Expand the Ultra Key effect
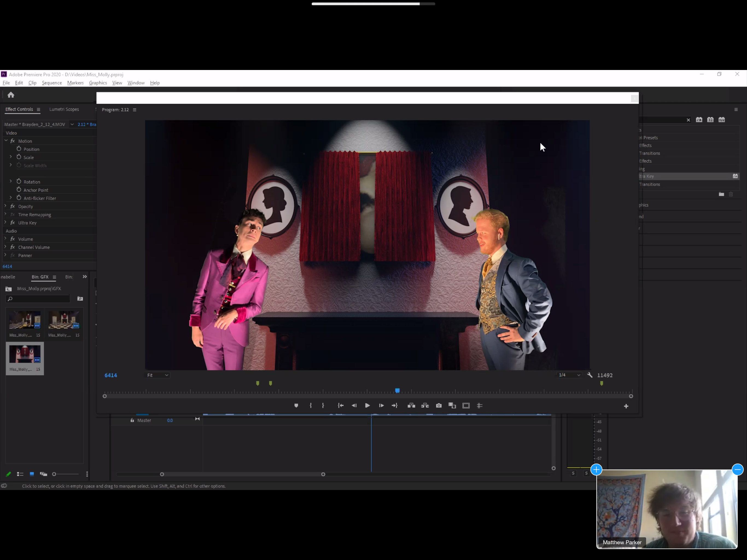747x560 pixels. click(x=5, y=222)
